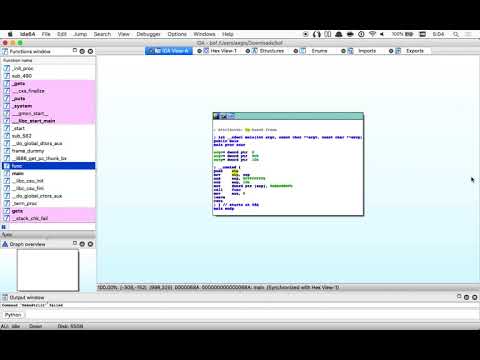Click the function icon beside sub_490

(x=6, y=76)
